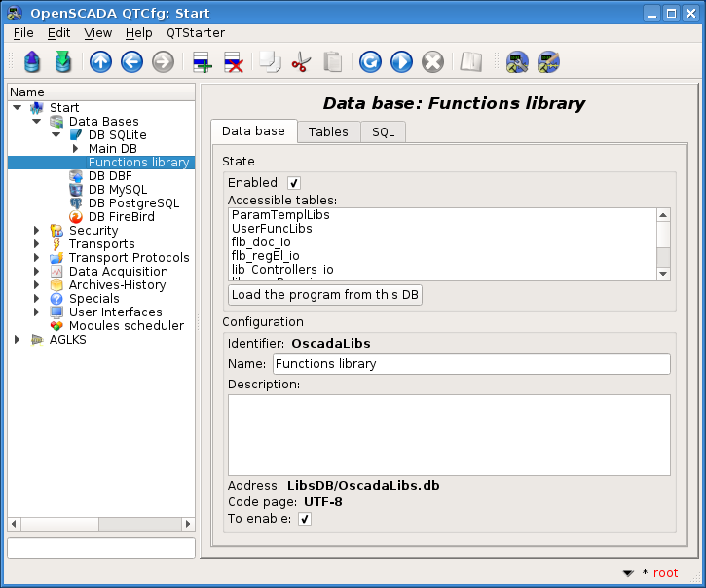
Task: Click the Save to DB toolbar icon
Action: [63, 61]
